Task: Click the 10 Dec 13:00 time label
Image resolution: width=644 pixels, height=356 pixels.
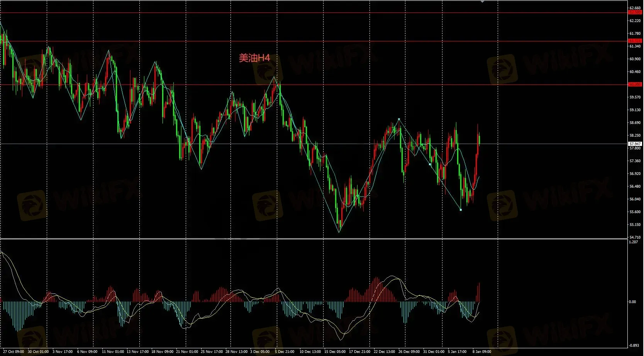Action: click(x=310, y=352)
